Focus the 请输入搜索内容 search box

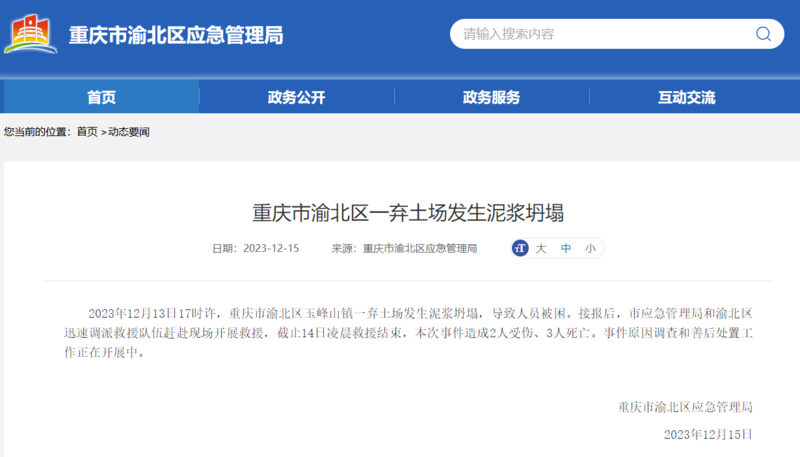pyautogui.click(x=600, y=34)
